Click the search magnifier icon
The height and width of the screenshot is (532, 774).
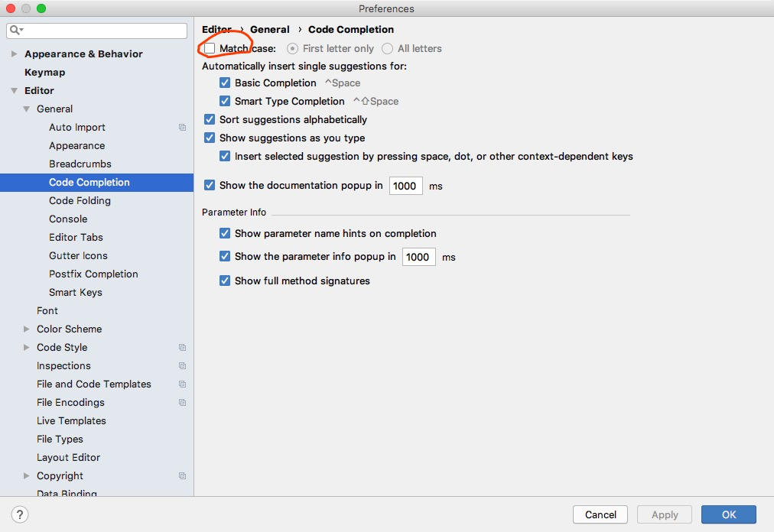pos(16,30)
